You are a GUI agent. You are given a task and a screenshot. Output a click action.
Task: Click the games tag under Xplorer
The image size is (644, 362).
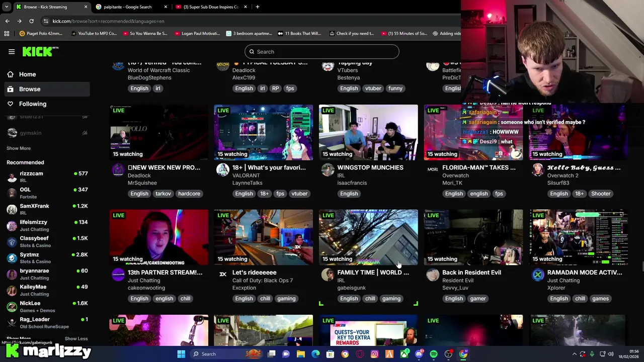(600, 299)
